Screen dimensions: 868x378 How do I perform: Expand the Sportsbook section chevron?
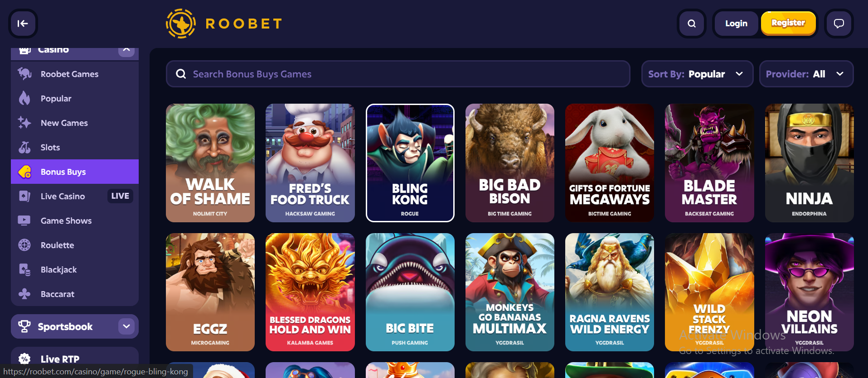pos(126,326)
